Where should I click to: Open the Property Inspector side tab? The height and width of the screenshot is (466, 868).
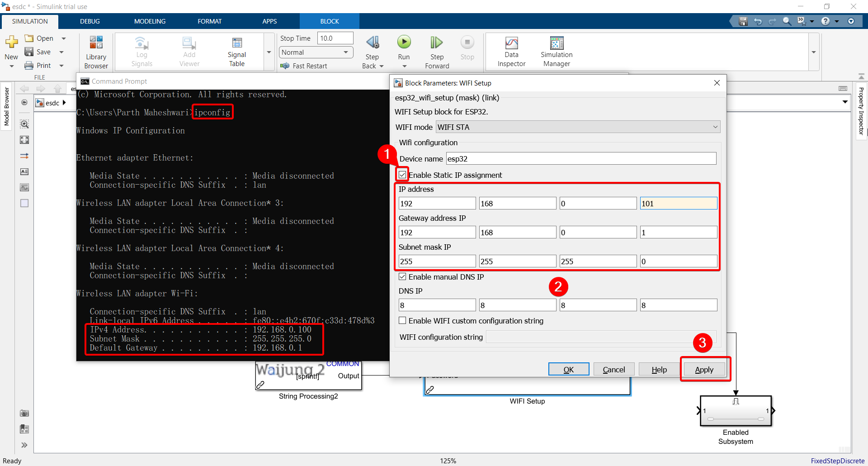pos(861,111)
